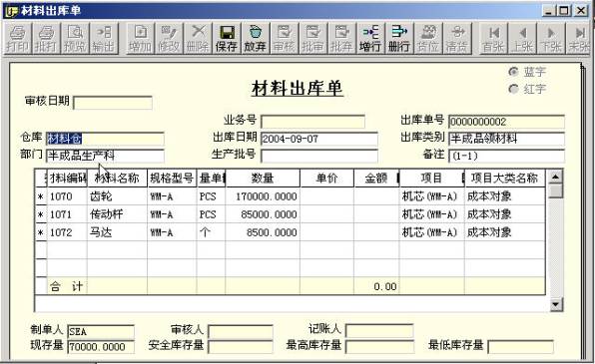Click the table scrollbar down arrow
The image size is (595, 364).
555,304
